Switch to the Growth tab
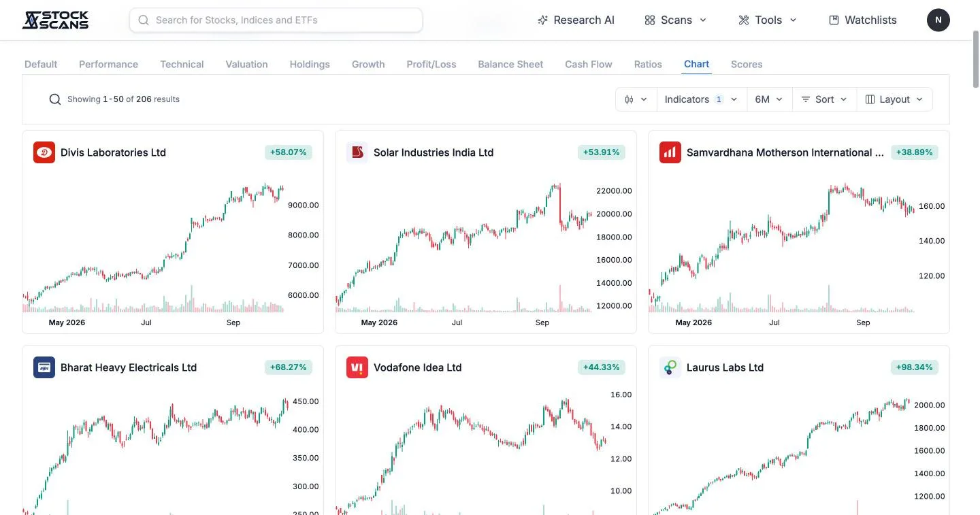This screenshot has height=515, width=980. click(x=368, y=64)
